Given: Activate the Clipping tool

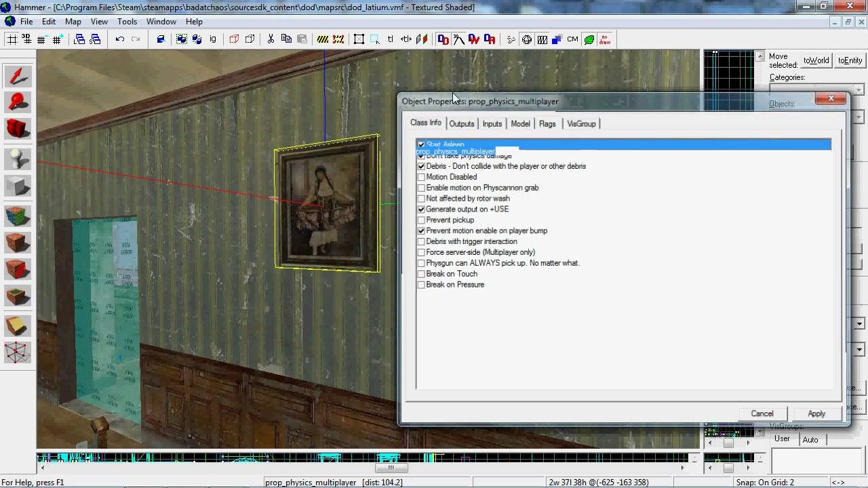Looking at the screenshot, I should (18, 326).
